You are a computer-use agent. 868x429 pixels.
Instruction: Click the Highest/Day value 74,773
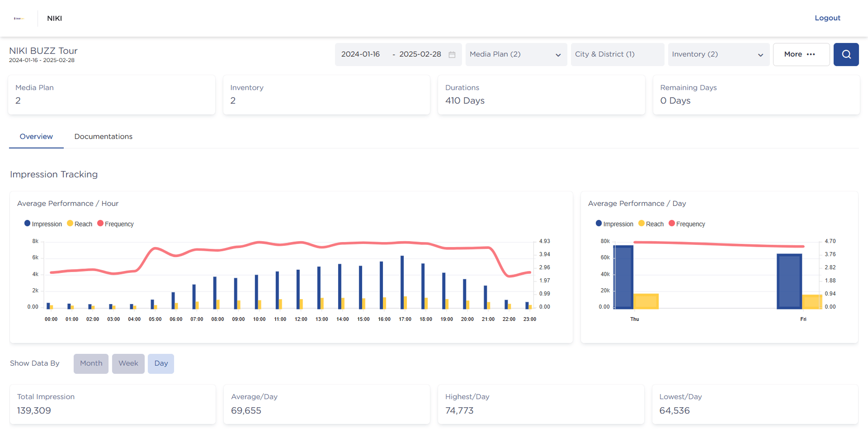pos(459,410)
